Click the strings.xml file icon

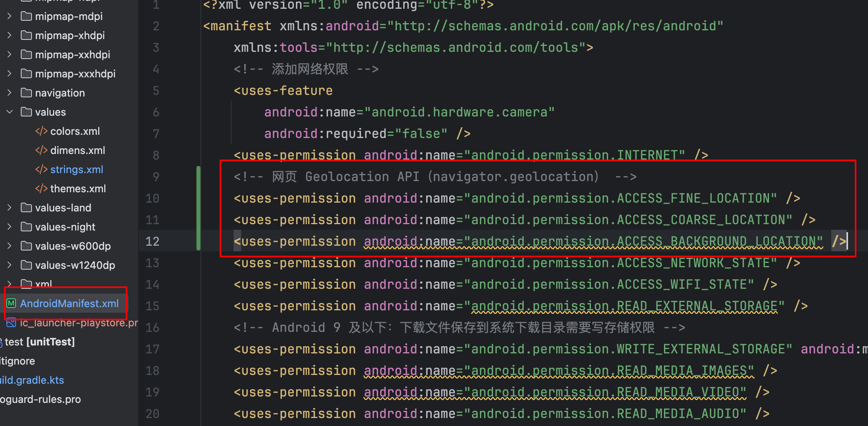coord(42,170)
